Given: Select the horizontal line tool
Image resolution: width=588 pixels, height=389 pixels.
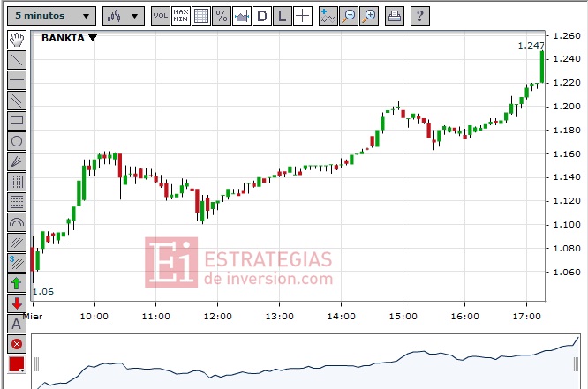Looking at the screenshot, I should [x=17, y=79].
